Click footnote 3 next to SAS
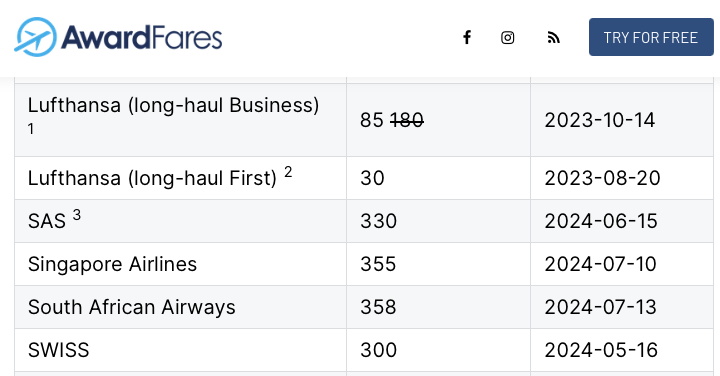Viewport: 720px width, 376px height. click(x=77, y=214)
